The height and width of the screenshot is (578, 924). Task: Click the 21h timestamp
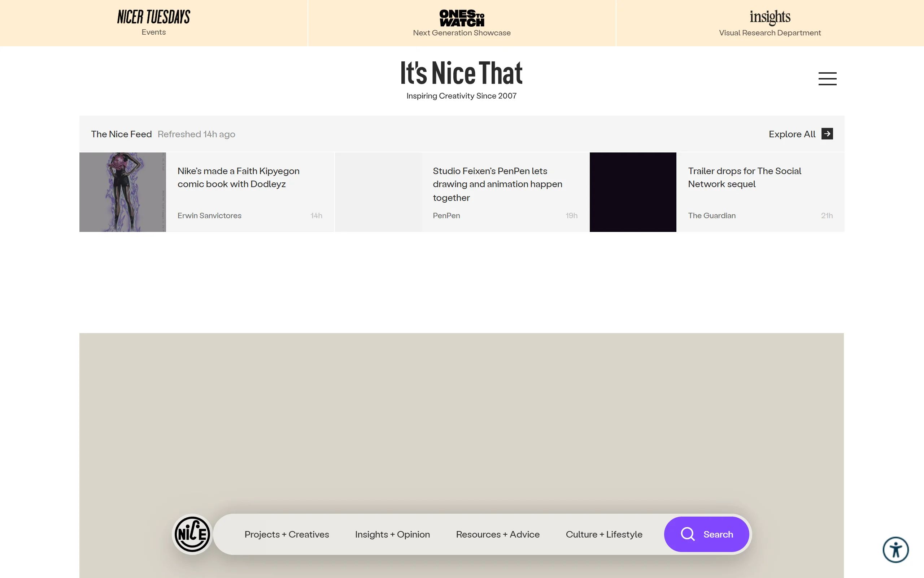pos(827,216)
